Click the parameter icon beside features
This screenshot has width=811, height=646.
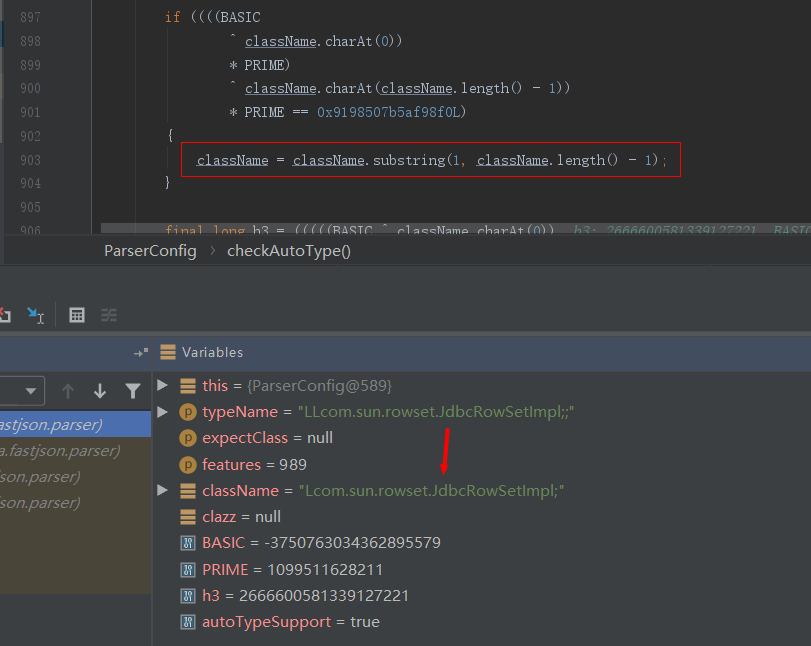coord(188,465)
